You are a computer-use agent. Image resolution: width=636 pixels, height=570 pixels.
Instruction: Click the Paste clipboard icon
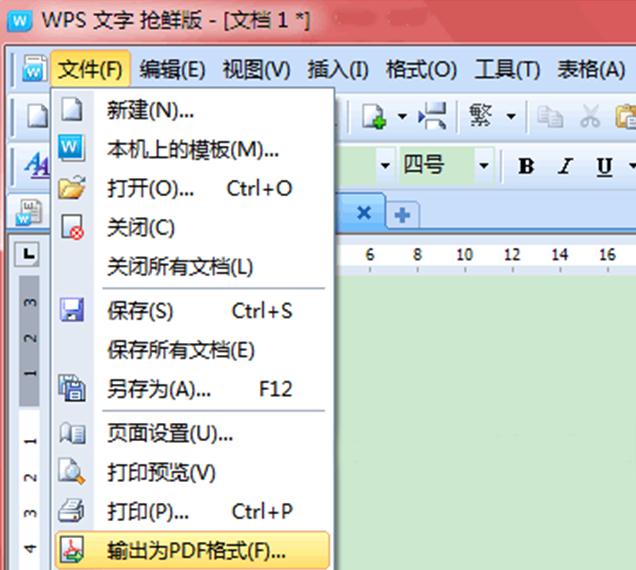(x=625, y=116)
